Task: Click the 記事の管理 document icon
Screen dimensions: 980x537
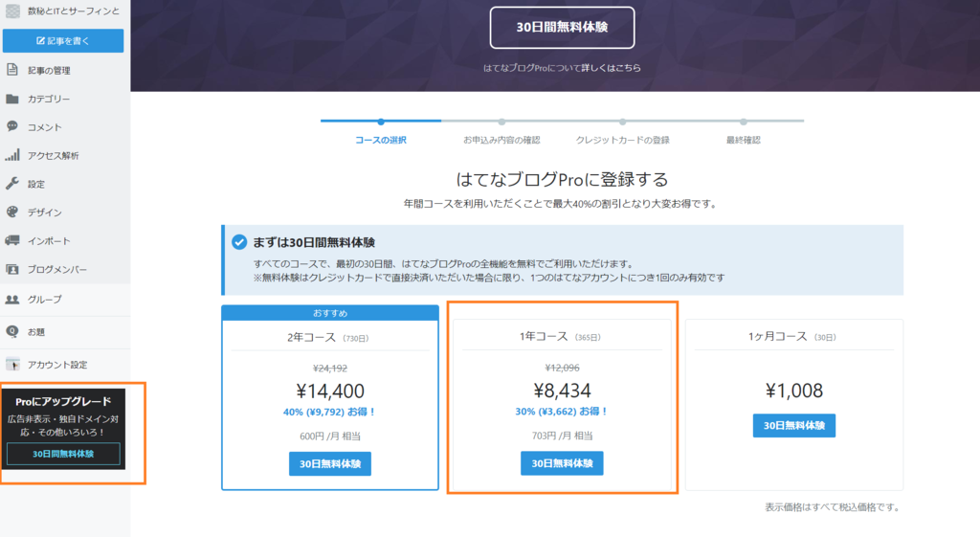Action: click(12, 69)
